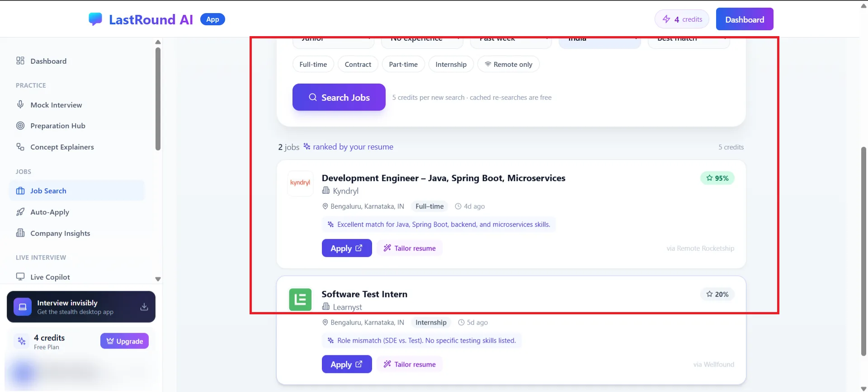This screenshot has height=392, width=868.
Task: Click the Mock Interview microphone icon
Action: pos(20,104)
